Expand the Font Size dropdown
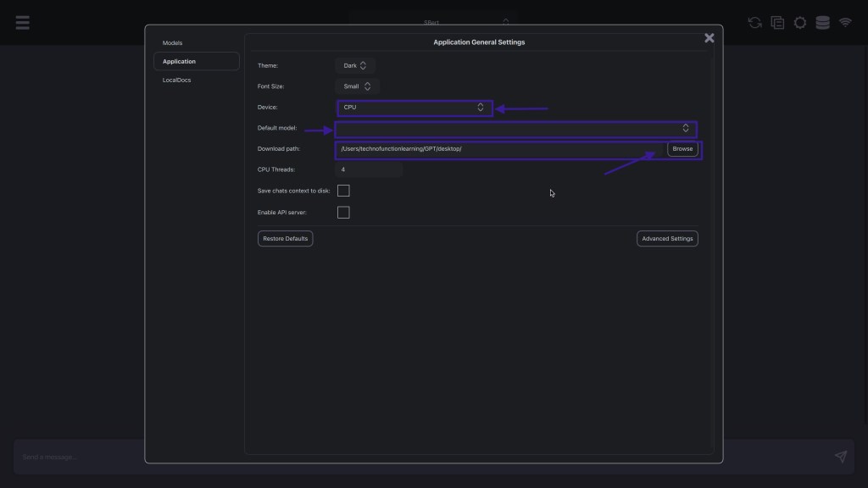 click(356, 86)
